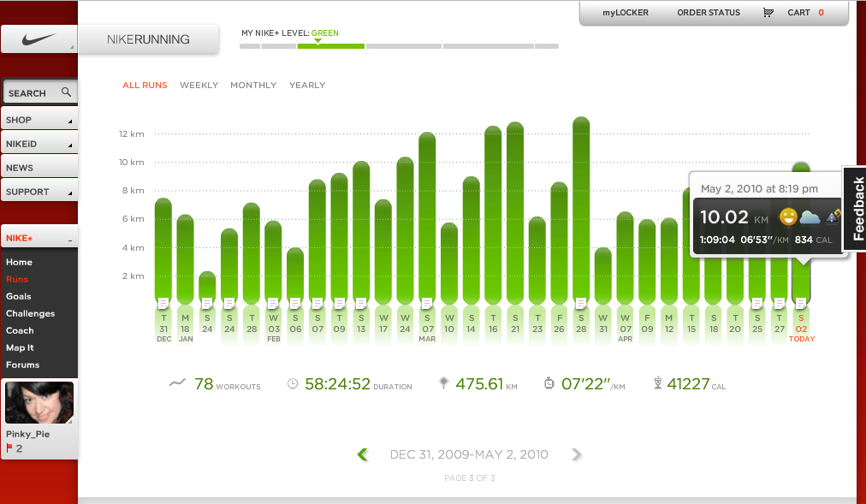Switch to the YEARLY view
The image size is (866, 504).
pos(307,85)
